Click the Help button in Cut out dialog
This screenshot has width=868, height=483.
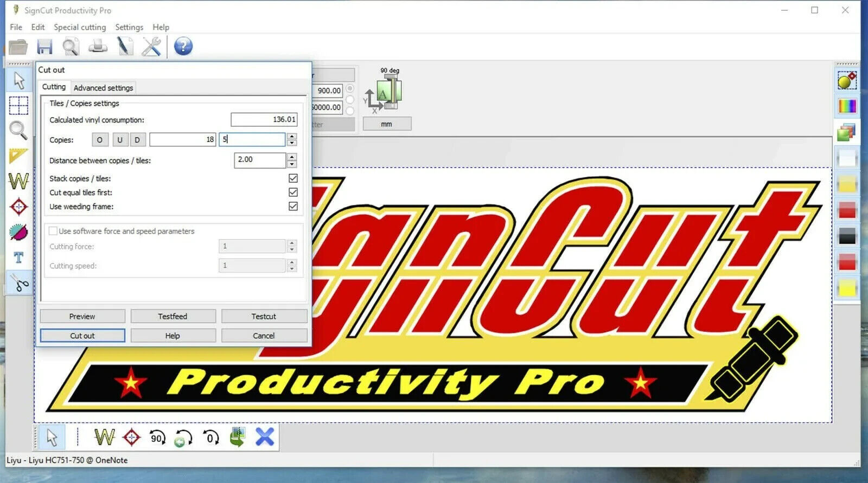173,336
